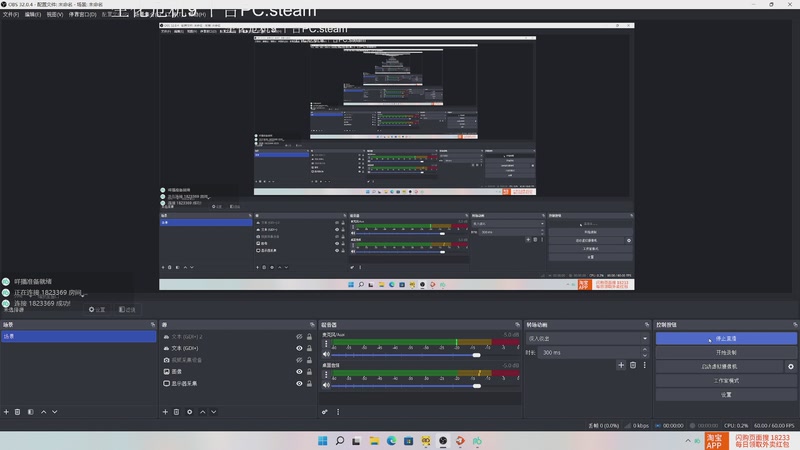Image resolution: width=800 pixels, height=450 pixels.
Task: Show hidden system tray icons chevron
Action: pos(687,441)
